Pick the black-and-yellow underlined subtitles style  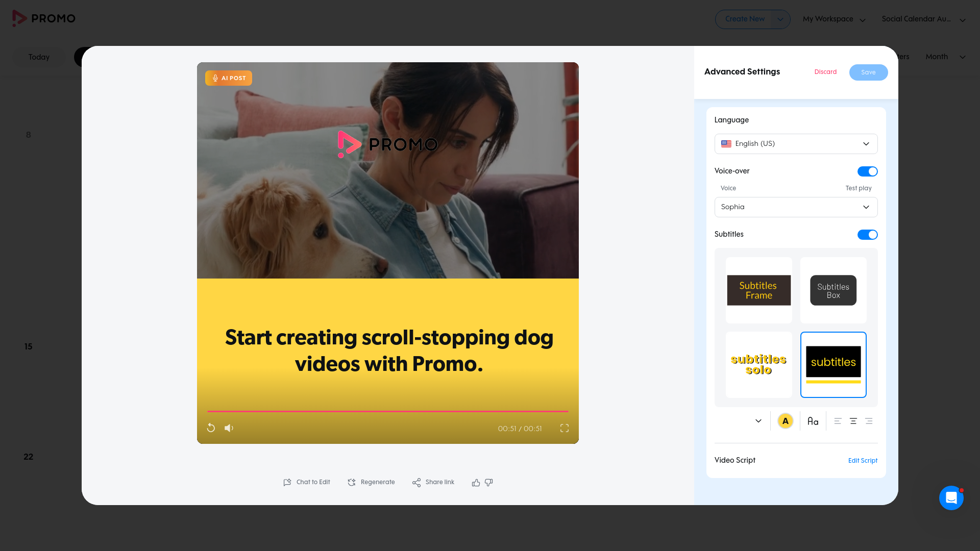tap(834, 365)
